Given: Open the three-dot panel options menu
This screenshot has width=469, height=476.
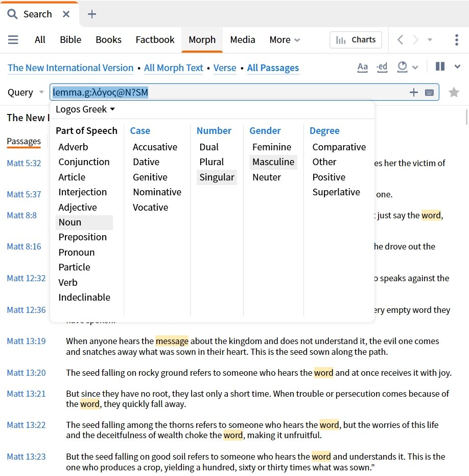Looking at the screenshot, I should click(457, 40).
